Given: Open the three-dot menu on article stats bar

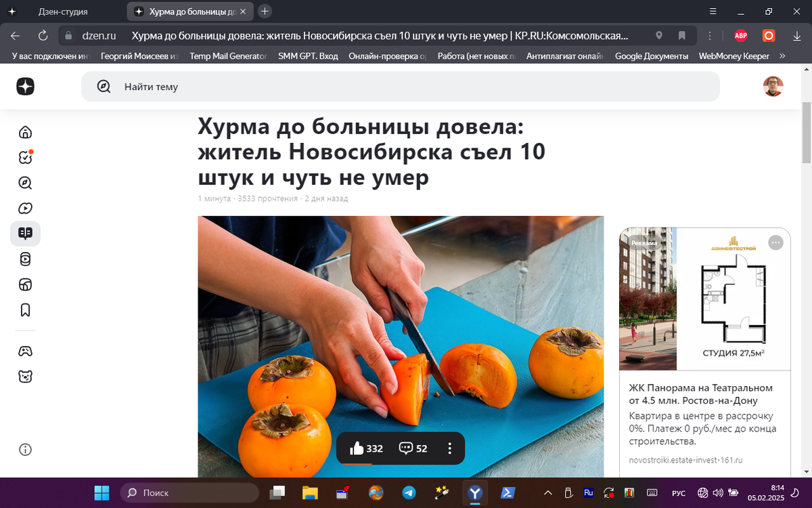Looking at the screenshot, I should point(448,448).
